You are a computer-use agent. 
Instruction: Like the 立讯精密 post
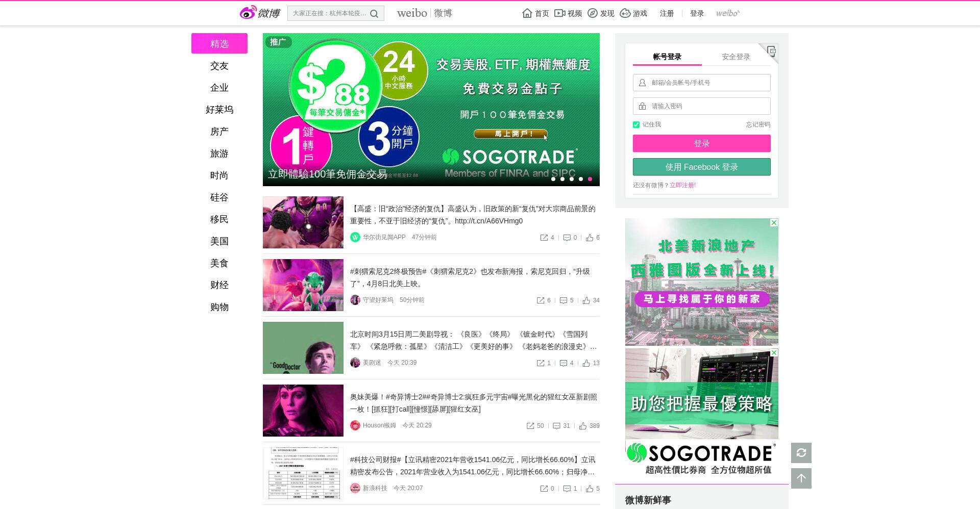tap(590, 489)
